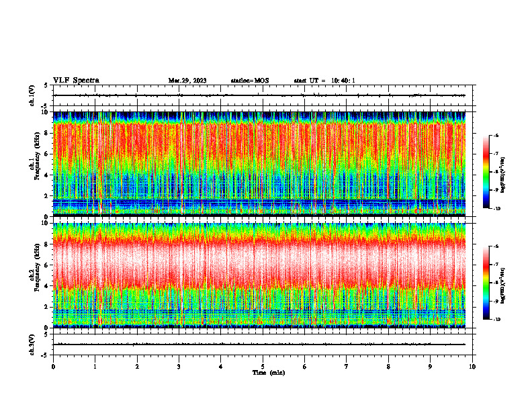Click the ch.1 spectrogram plot area
This screenshot has height=411, width=532.
259,164
